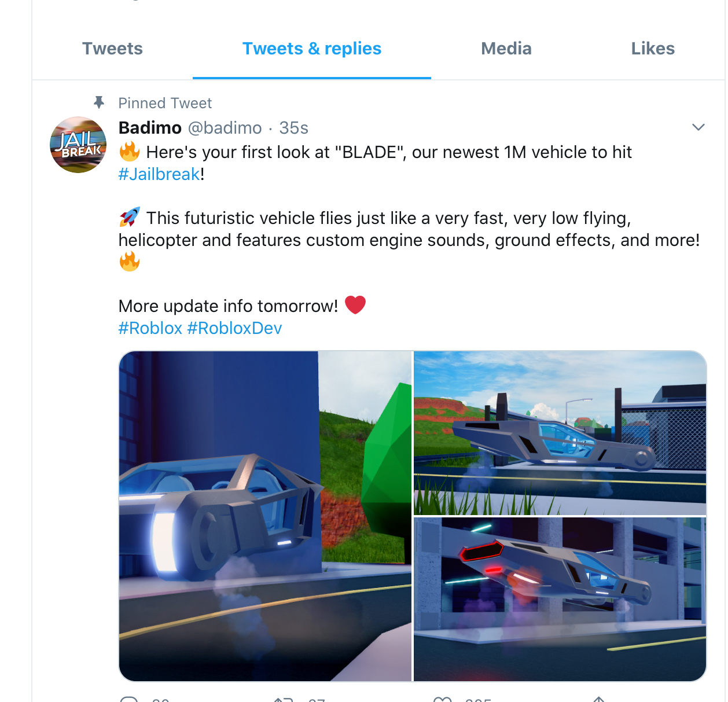Click the pin icon beside Pinned Tweet
Viewport: 728px width, 702px height.
pyautogui.click(x=99, y=102)
